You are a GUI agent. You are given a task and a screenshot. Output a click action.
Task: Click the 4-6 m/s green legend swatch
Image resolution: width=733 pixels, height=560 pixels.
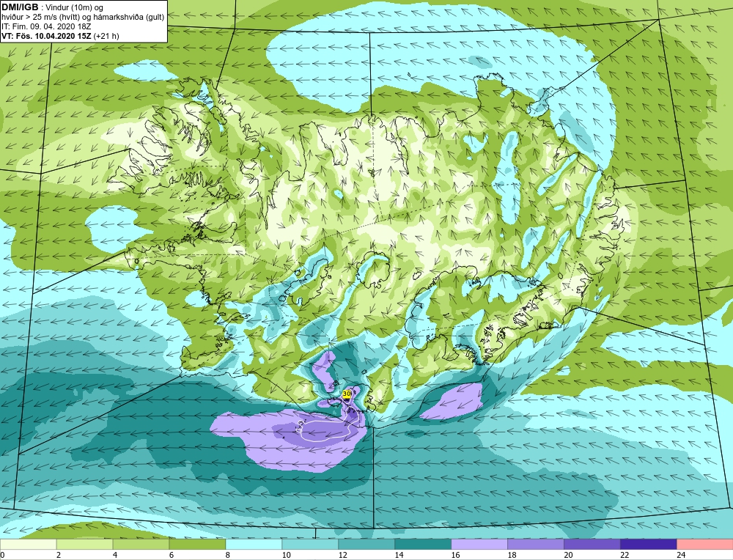(x=141, y=545)
